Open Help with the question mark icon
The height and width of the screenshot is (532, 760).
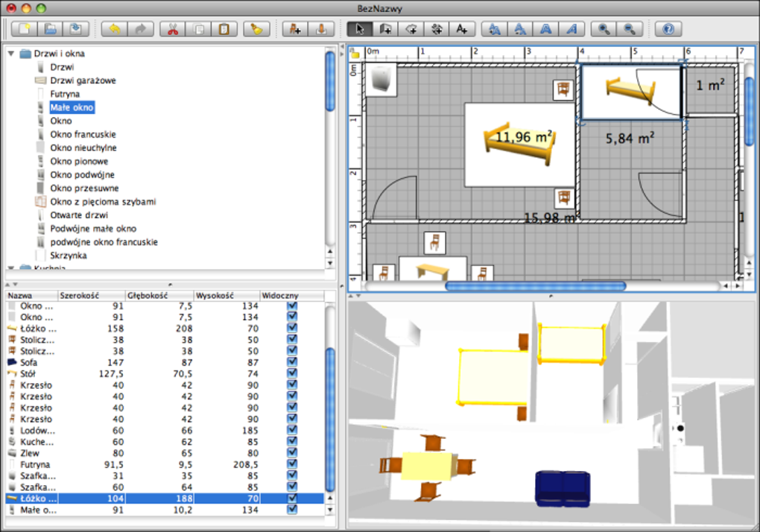668,29
